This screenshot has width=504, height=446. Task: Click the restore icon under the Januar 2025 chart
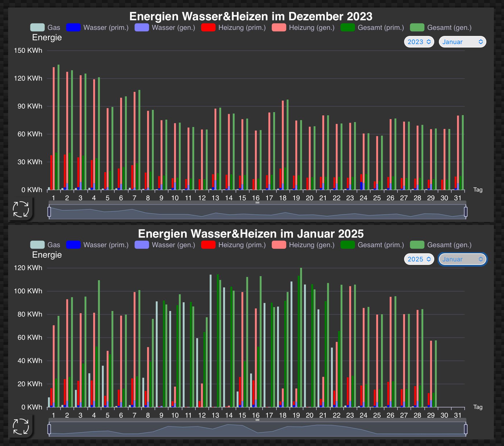[21, 426]
